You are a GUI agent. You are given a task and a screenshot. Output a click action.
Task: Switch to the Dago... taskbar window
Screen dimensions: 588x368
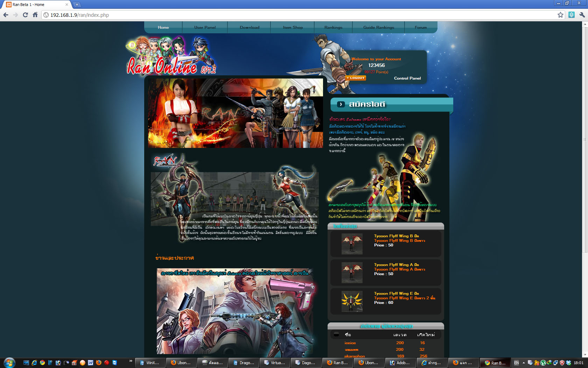click(306, 363)
